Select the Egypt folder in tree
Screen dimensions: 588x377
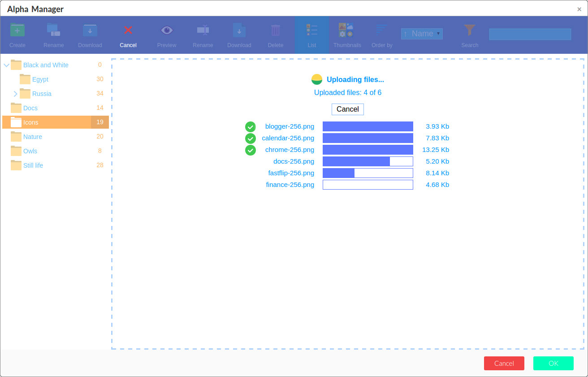pos(40,79)
